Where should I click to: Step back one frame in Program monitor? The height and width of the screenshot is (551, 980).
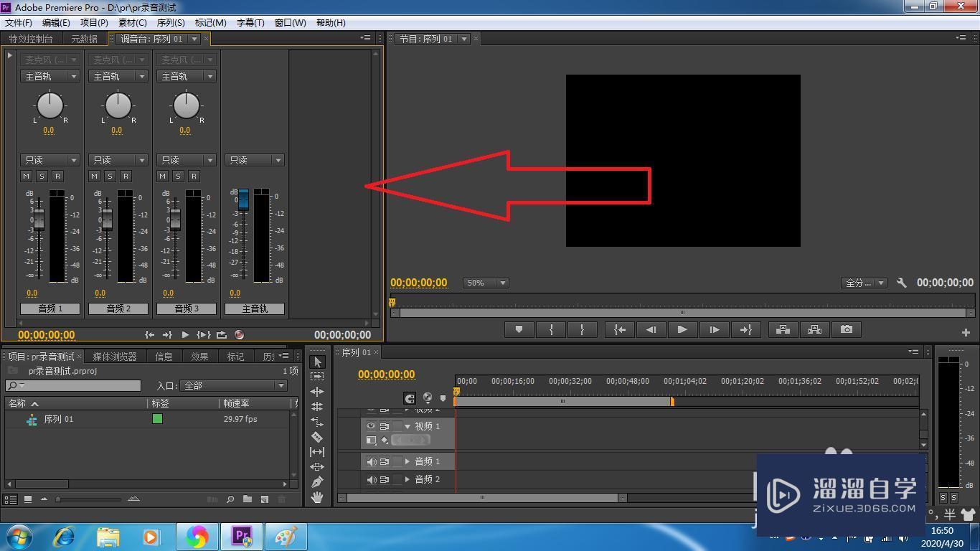tap(651, 329)
